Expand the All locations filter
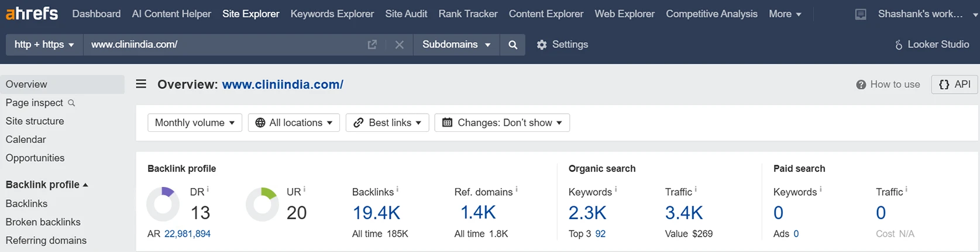Screen dimensions: 980x252 tap(294, 122)
